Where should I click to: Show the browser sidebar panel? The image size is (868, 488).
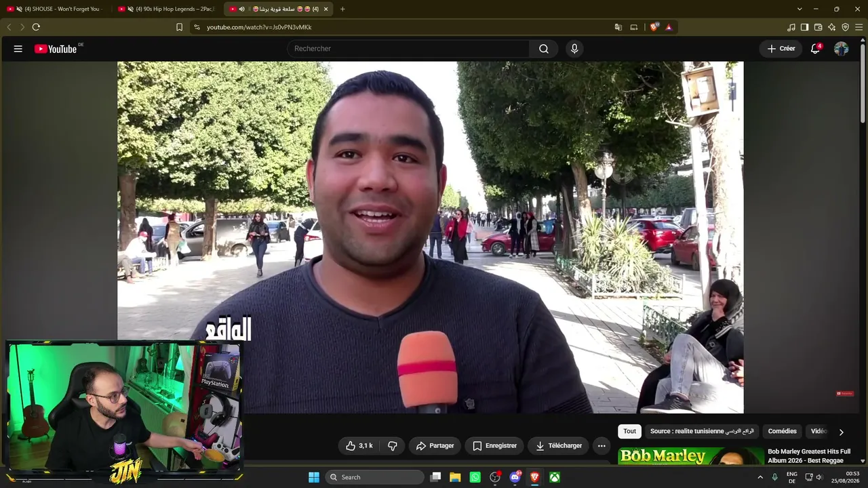click(804, 27)
